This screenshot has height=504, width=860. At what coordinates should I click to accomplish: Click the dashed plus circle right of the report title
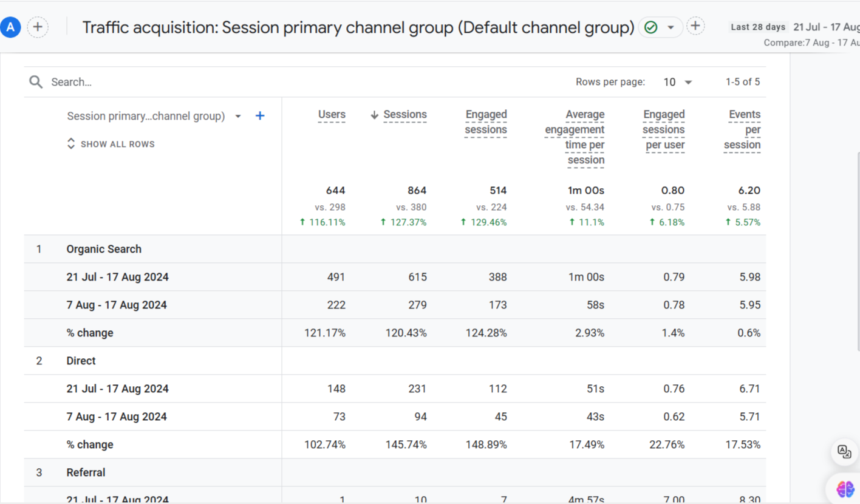[695, 26]
